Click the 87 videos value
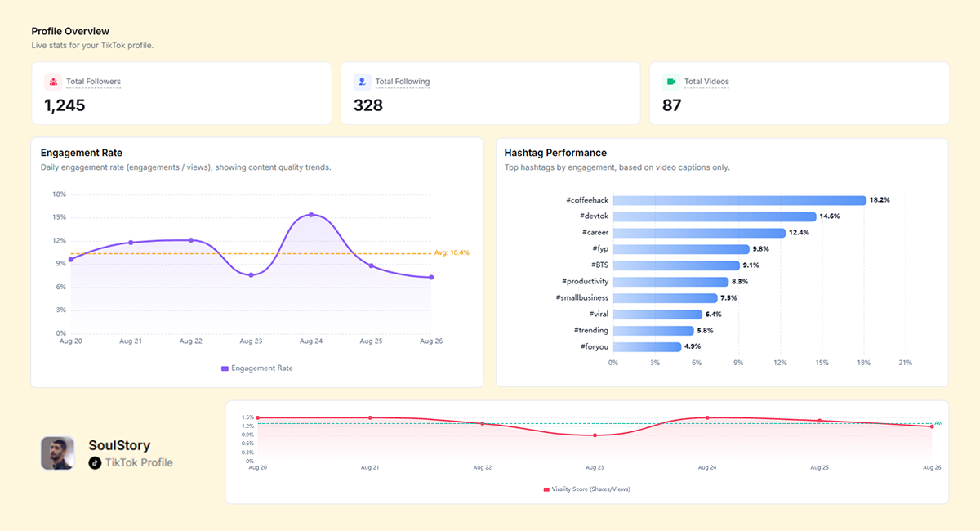Image resolution: width=980 pixels, height=531 pixels. coord(672,105)
